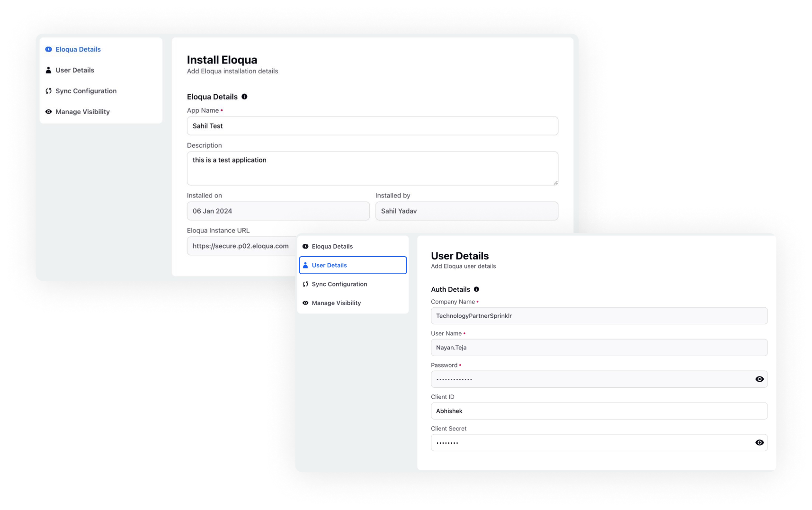Select the User Details person icon

pyautogui.click(x=48, y=70)
